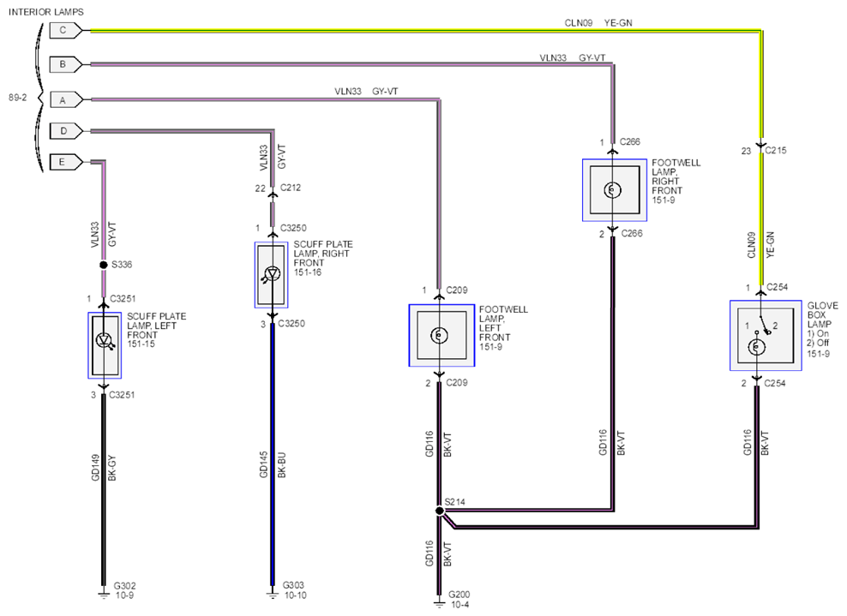Select off-page connector C
847x616 pixels.
click(66, 31)
